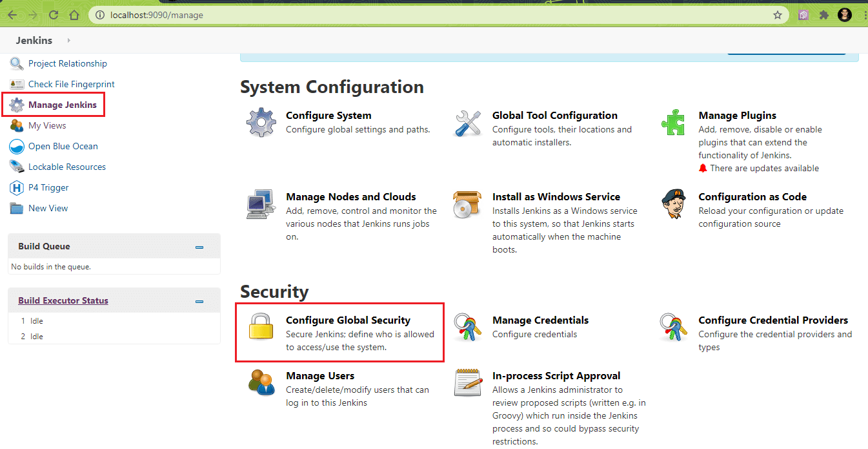This screenshot has height=449, width=868.
Task: Open the Manage Nodes and Clouds title link
Action: pyautogui.click(x=351, y=197)
